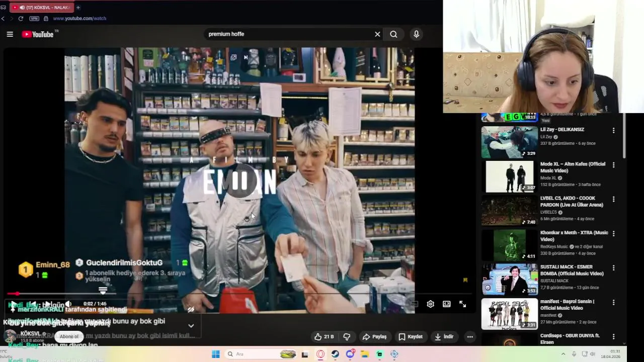Seek on the video progress bar
This screenshot has width=644, height=362.
tap(239, 294)
